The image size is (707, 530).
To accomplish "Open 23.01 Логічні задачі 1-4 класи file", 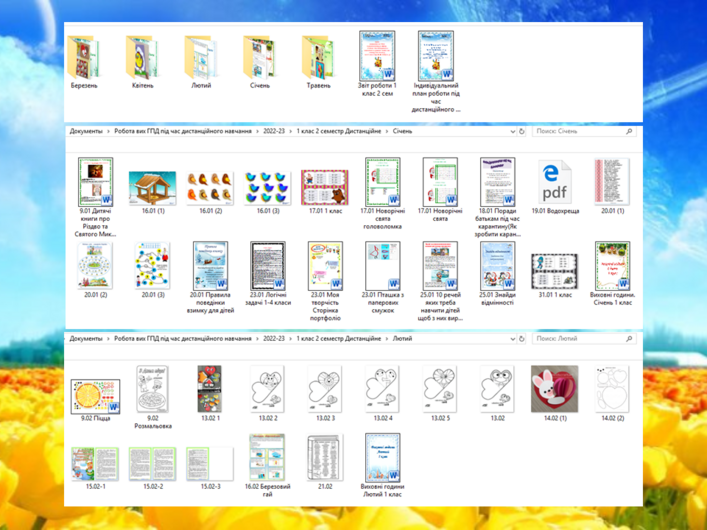I will click(x=267, y=266).
